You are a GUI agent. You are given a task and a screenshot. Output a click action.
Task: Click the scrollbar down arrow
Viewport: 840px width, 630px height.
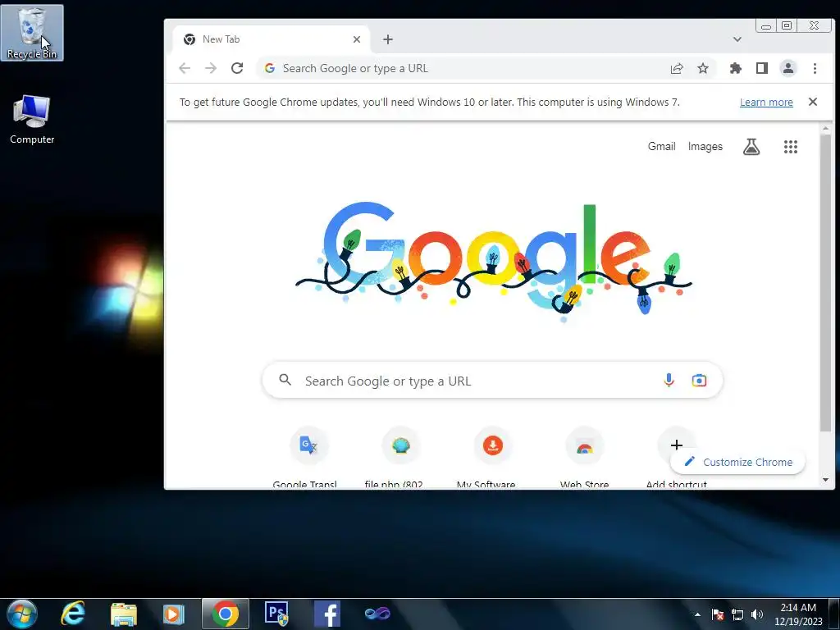point(825,479)
